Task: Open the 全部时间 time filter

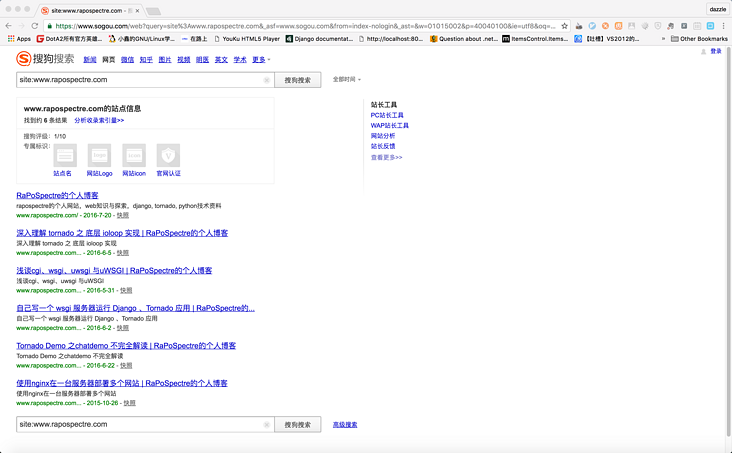Action: pyautogui.click(x=346, y=79)
